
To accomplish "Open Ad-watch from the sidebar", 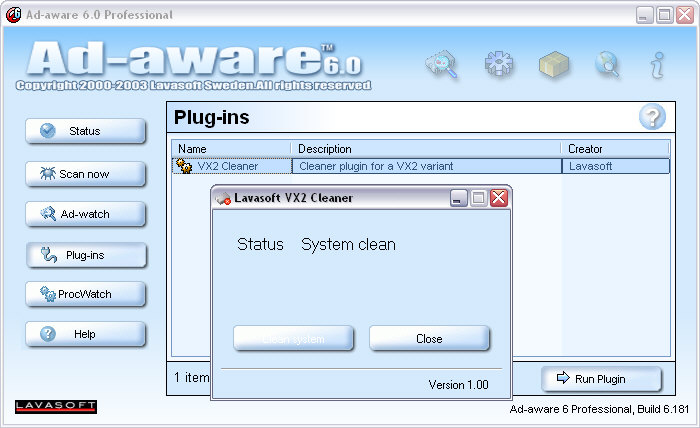I will pos(86,214).
